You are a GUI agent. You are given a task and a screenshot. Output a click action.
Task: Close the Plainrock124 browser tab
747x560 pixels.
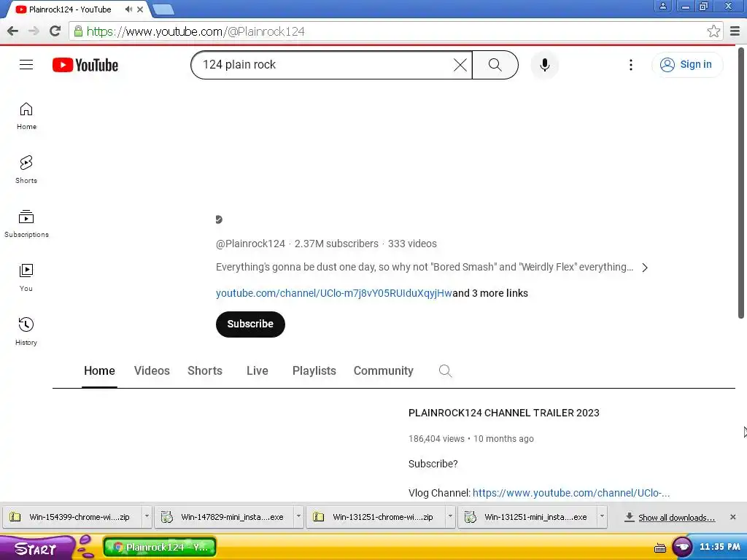click(141, 9)
